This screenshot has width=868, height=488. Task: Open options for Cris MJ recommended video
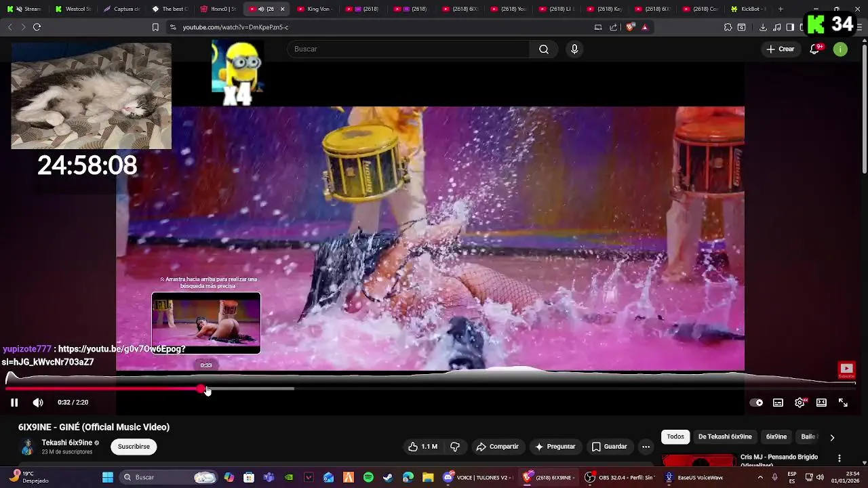click(840, 459)
